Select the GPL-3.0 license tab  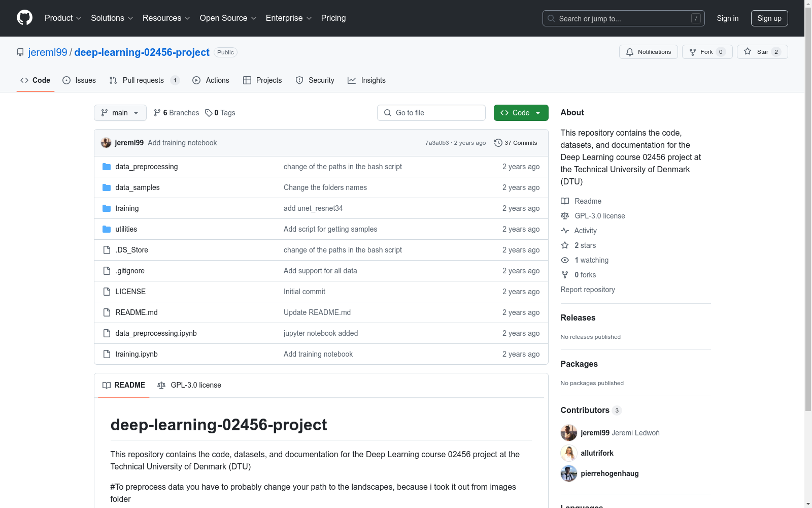tap(189, 385)
